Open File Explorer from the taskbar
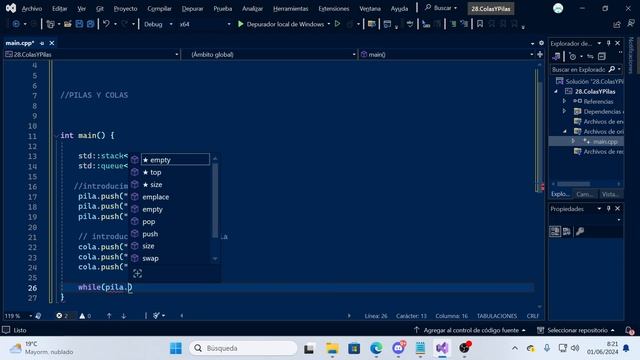This screenshot has width=640, height=360. tap(332, 348)
